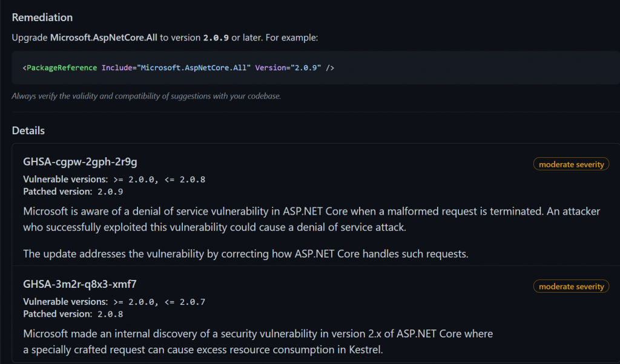
Task: Click vulnerable versions range ending in 2.0.8
Action: [x=160, y=180]
